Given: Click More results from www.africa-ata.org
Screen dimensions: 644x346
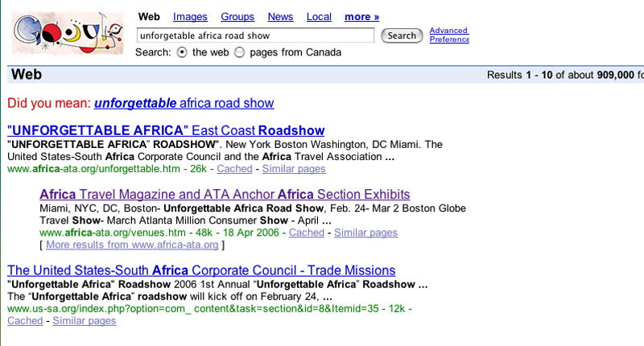Looking at the screenshot, I should click(132, 245).
